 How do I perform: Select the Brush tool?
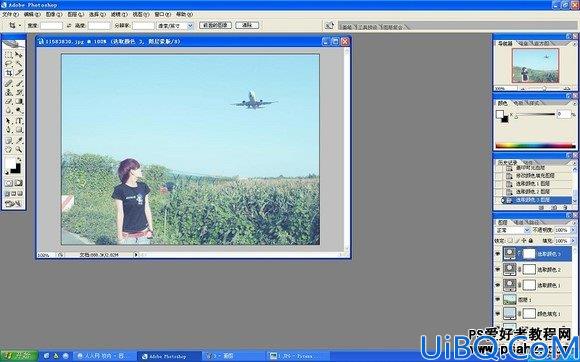(19, 83)
